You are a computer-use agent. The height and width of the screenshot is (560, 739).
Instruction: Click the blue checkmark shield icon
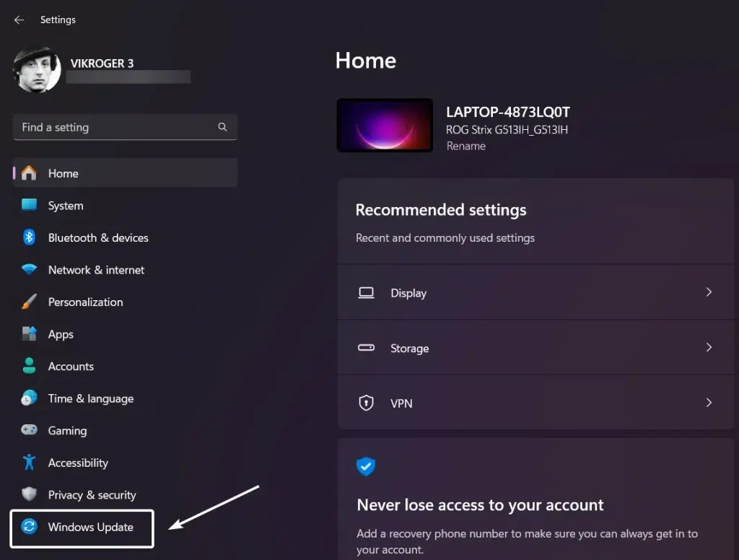[x=366, y=466]
